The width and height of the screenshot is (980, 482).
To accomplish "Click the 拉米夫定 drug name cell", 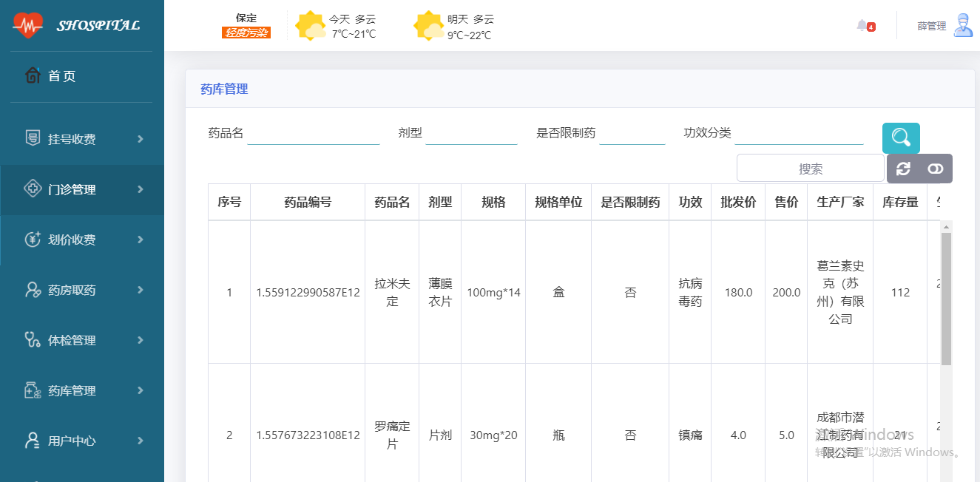I will click(392, 292).
